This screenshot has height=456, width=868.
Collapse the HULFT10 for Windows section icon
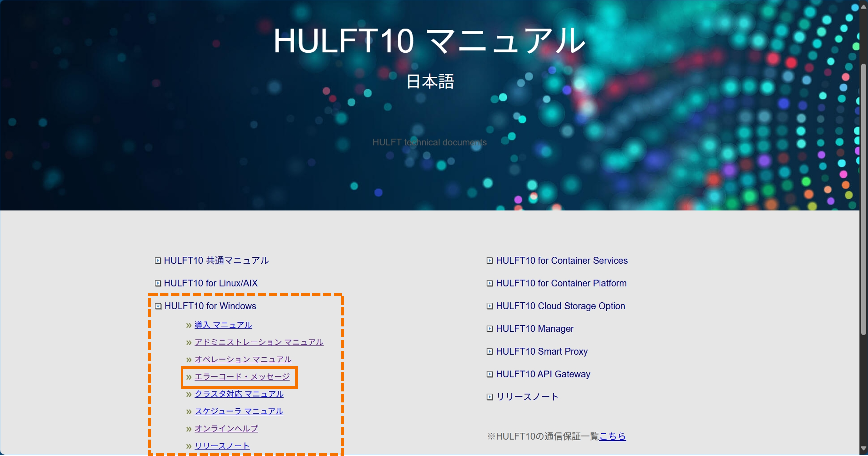tap(158, 306)
